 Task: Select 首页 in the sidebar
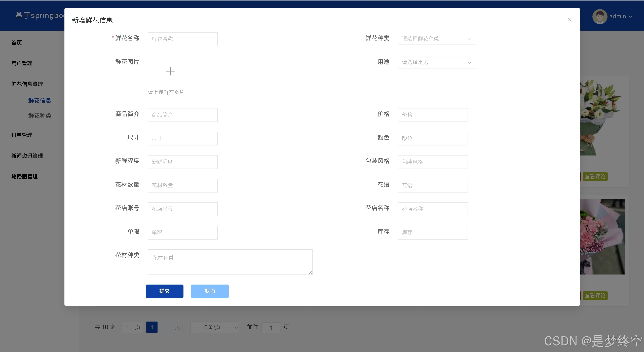point(17,42)
